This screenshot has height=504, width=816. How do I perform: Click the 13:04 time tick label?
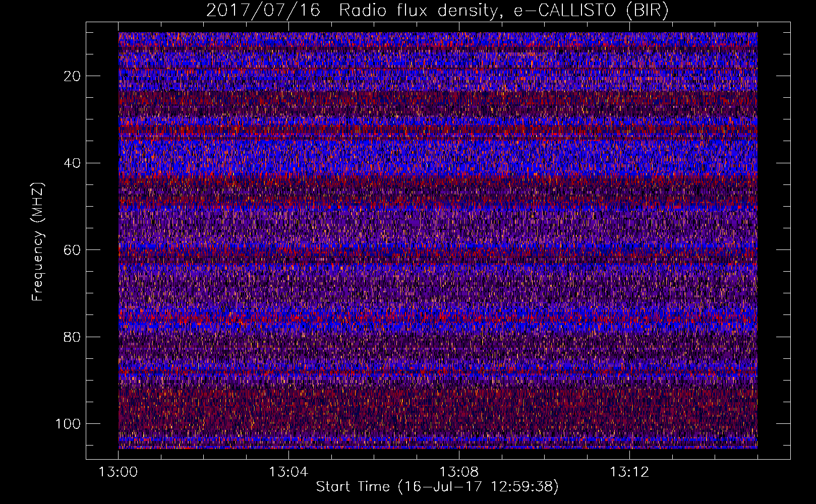point(288,472)
